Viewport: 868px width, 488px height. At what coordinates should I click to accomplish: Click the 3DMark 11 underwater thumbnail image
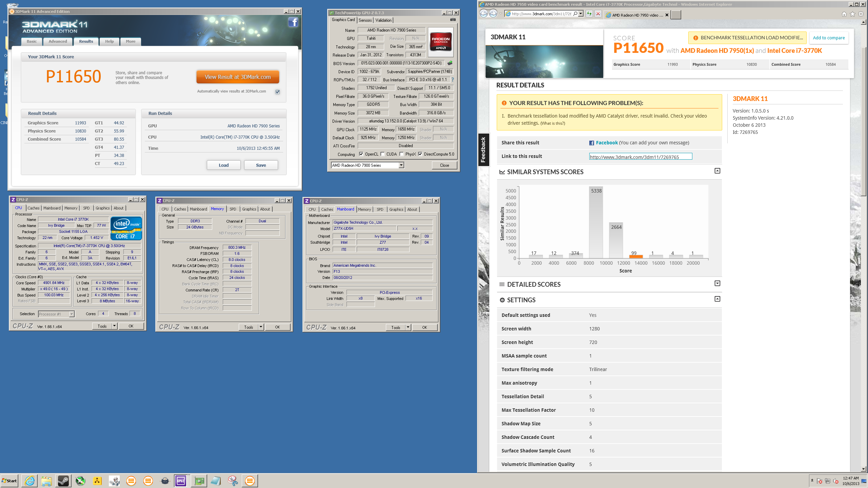tap(544, 62)
